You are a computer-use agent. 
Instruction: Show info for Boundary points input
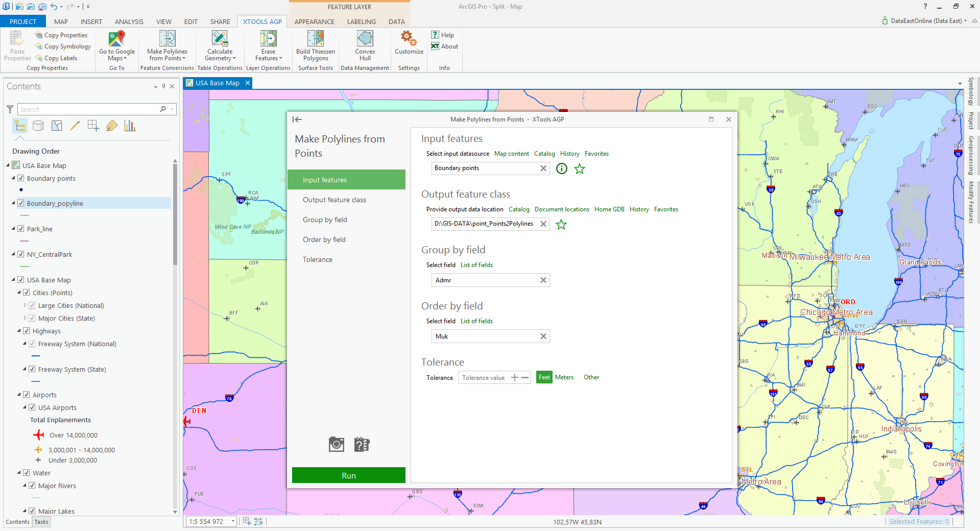(562, 168)
